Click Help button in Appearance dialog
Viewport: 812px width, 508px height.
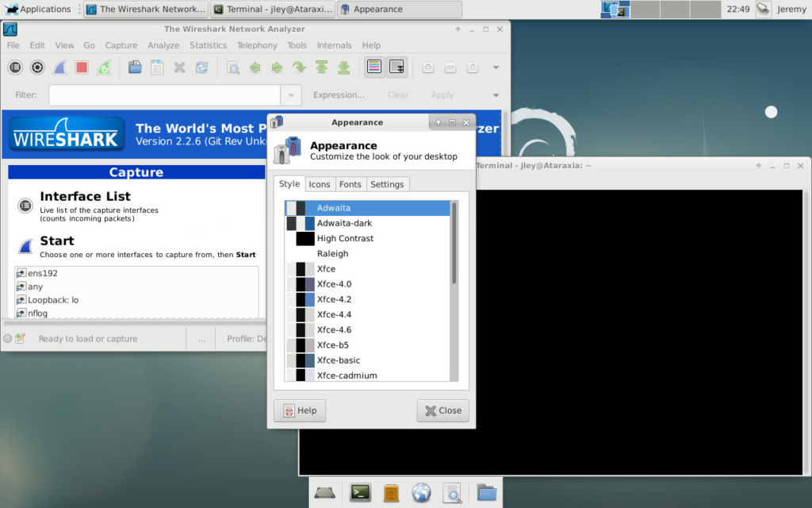pos(299,410)
